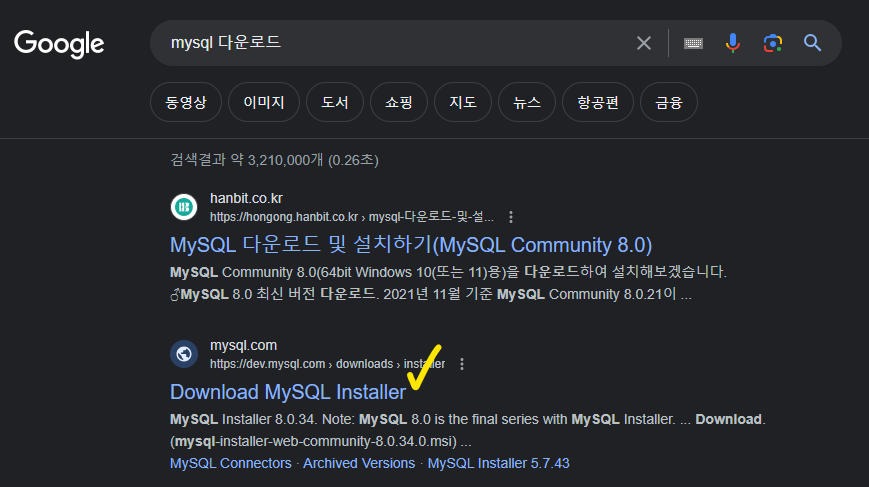Open 'MySQL 다운로드 및 설치하기' result link
Viewport: 869px width, 487px height.
coord(411,245)
